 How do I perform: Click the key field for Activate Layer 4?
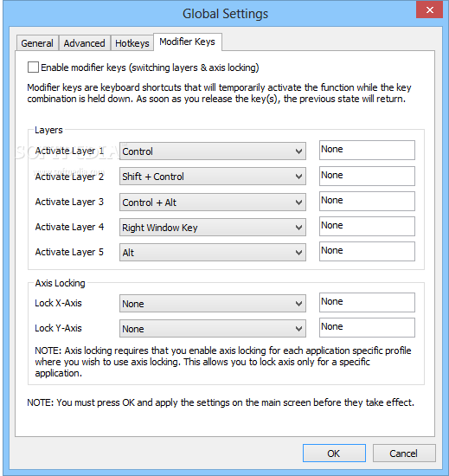(367, 226)
